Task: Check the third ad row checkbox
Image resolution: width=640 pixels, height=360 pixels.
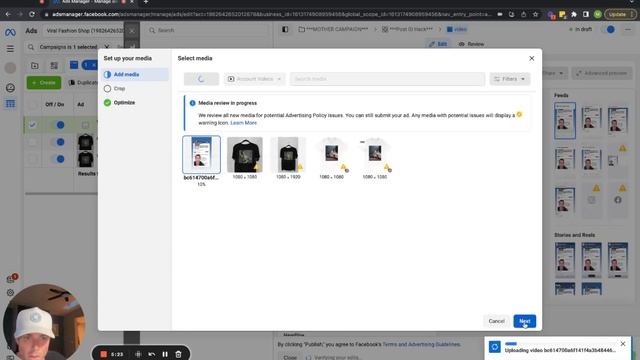Action: coord(33,159)
